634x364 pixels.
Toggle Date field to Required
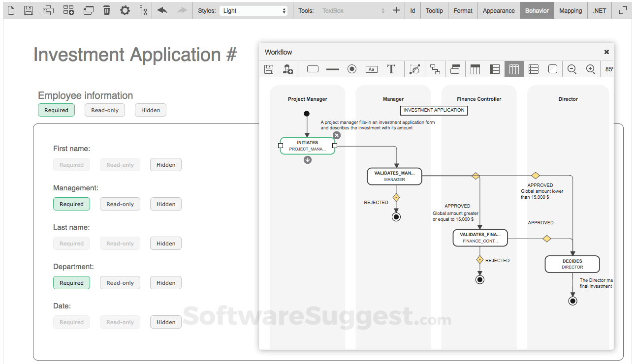71,322
